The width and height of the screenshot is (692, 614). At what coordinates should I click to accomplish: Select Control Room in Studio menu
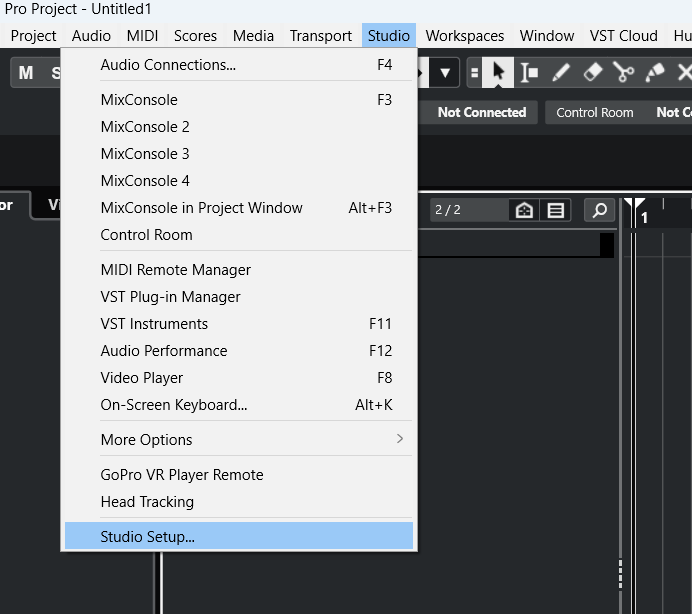pos(239,235)
